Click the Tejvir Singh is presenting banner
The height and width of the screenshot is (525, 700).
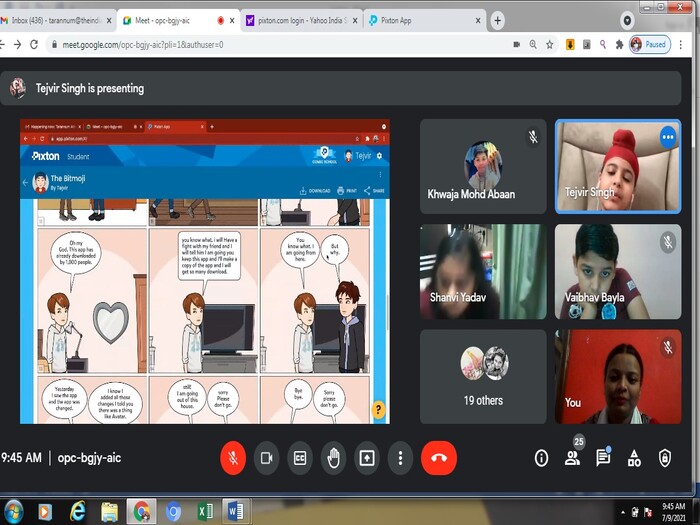pyautogui.click(x=341, y=88)
